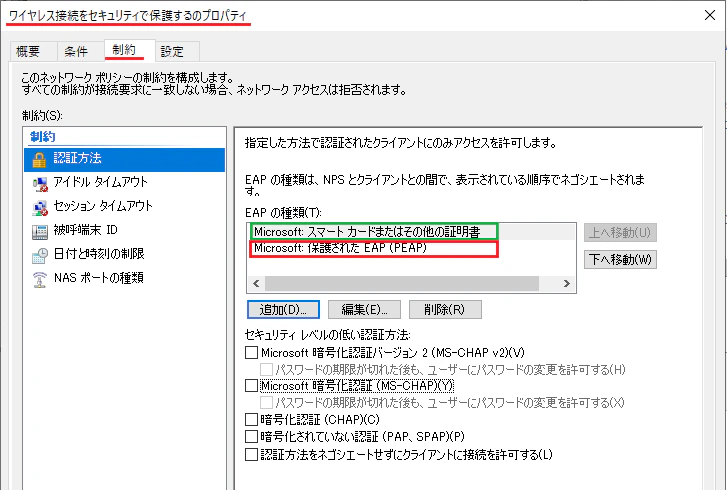This screenshot has height=490, width=727.
Task: Enable 暗号化認証 (CHAP)(C) checkbox
Action: coord(251,420)
